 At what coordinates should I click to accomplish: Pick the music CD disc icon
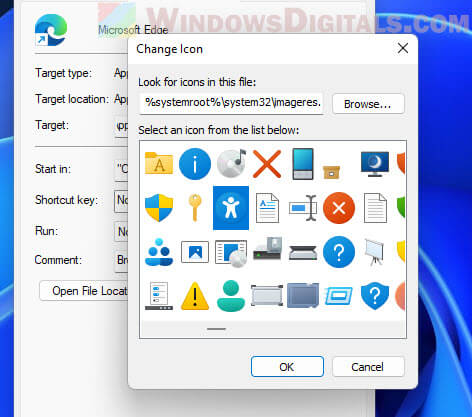click(x=231, y=163)
